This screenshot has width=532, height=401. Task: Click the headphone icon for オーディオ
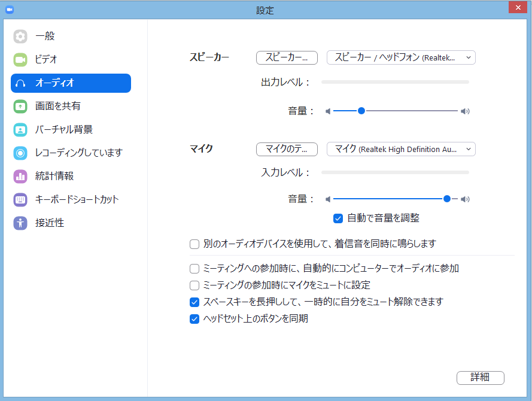20,83
